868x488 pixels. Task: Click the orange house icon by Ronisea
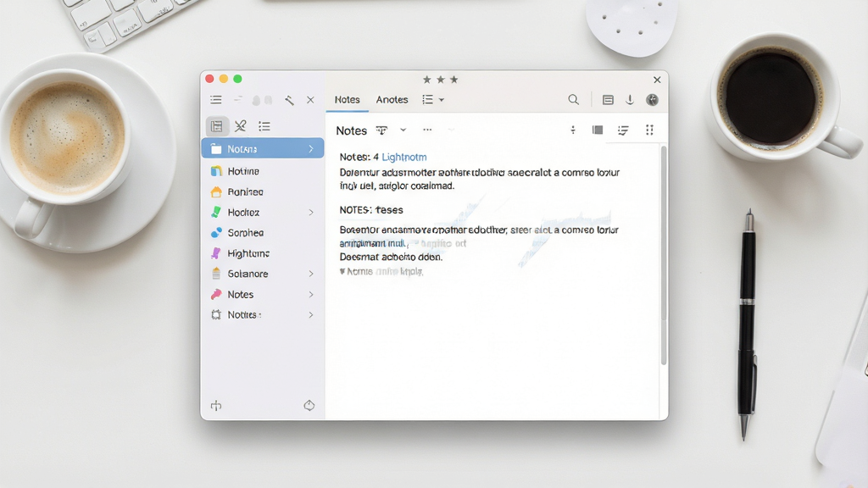tap(216, 192)
